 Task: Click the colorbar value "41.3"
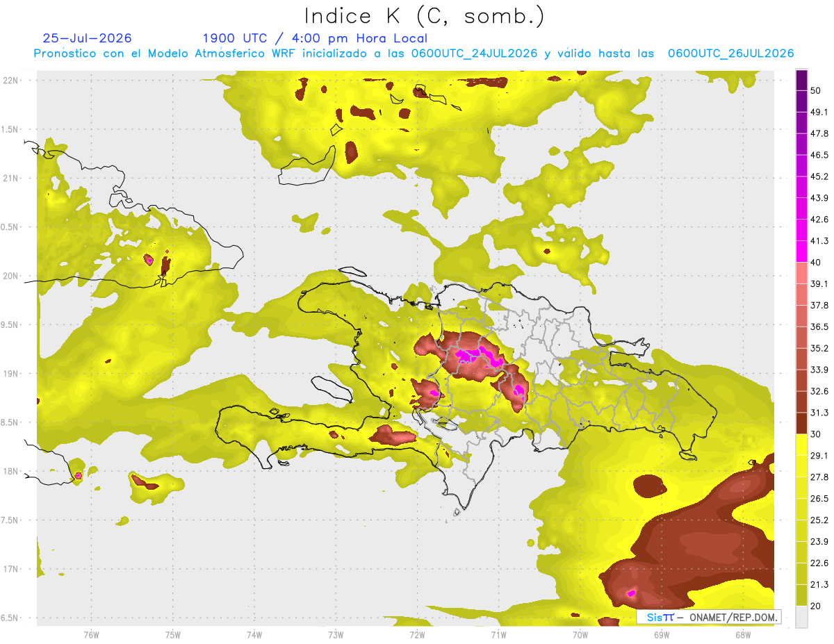pos(820,241)
